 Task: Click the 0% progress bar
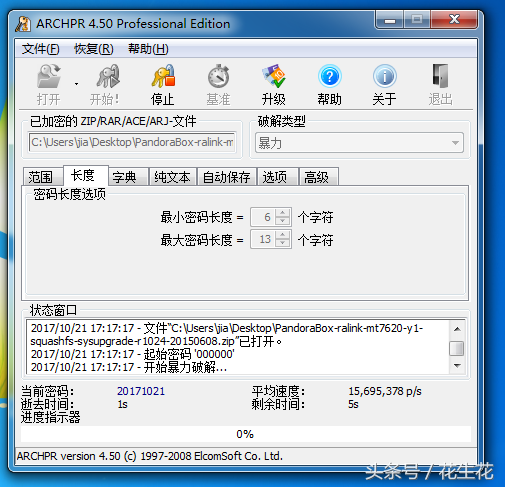[246, 434]
